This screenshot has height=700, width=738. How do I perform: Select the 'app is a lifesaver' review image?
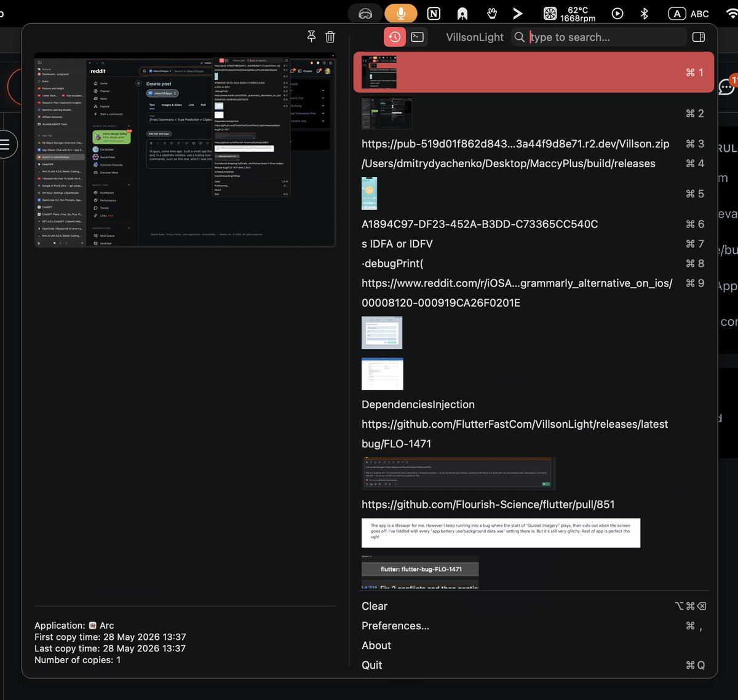click(501, 533)
